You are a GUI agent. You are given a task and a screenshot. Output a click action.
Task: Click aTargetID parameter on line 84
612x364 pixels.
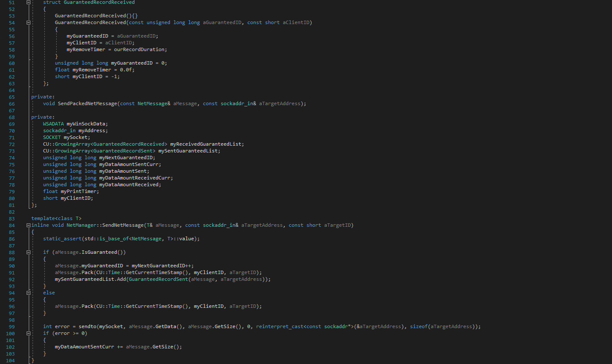(337, 225)
